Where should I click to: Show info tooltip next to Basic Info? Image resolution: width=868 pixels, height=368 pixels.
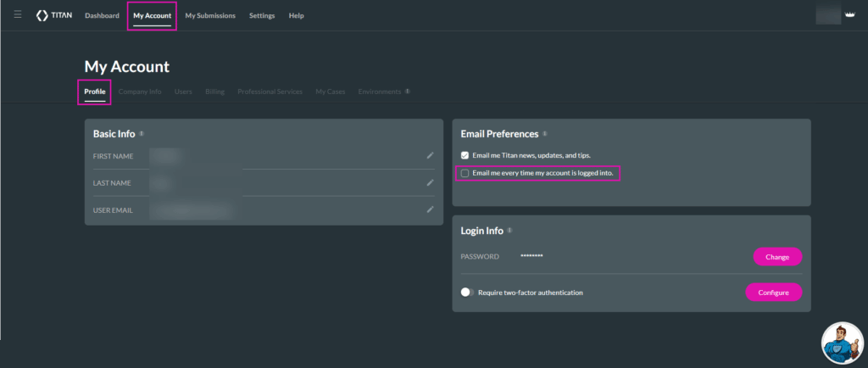click(x=142, y=134)
